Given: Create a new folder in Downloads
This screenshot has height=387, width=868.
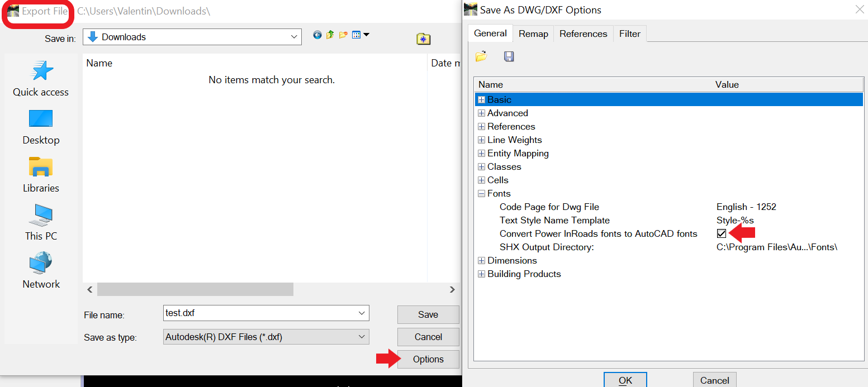Looking at the screenshot, I should [343, 35].
